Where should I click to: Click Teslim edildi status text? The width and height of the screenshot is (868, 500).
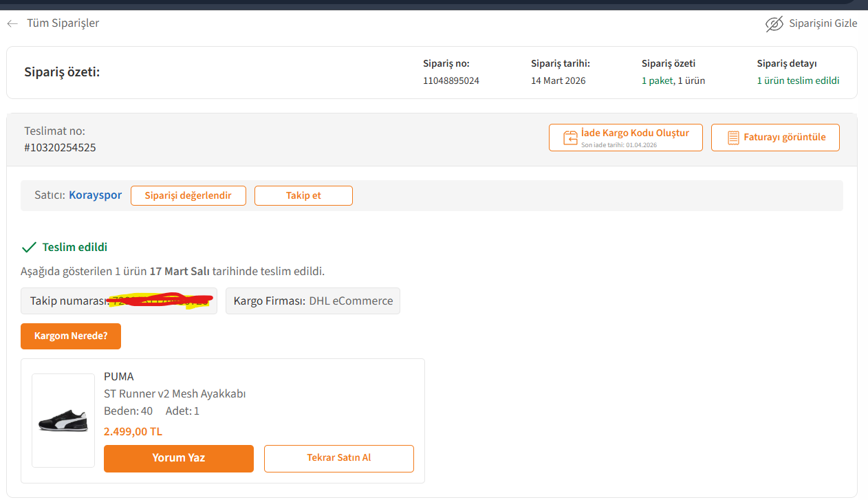tap(75, 247)
